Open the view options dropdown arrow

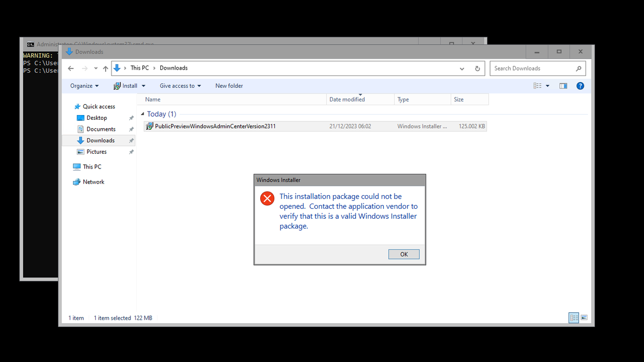pos(548,86)
